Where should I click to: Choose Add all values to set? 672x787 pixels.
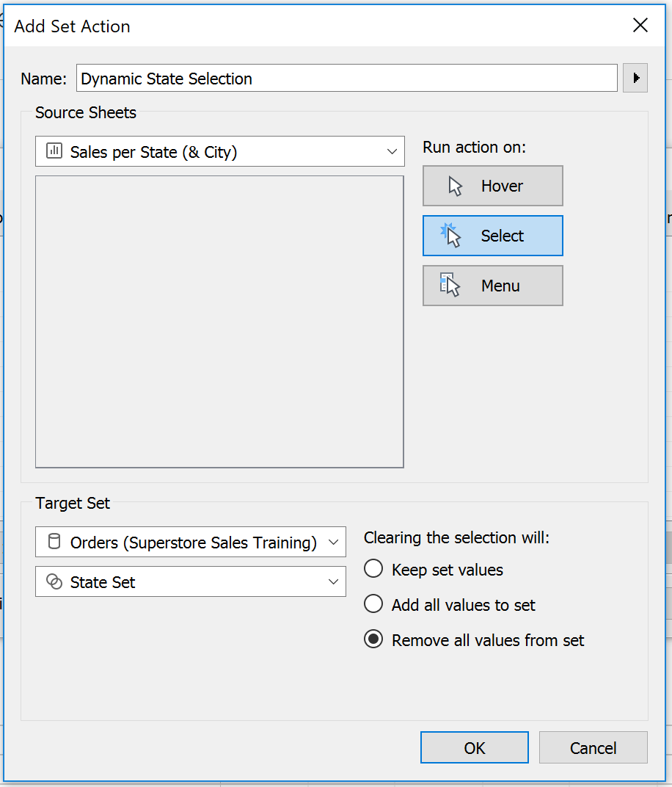point(373,604)
